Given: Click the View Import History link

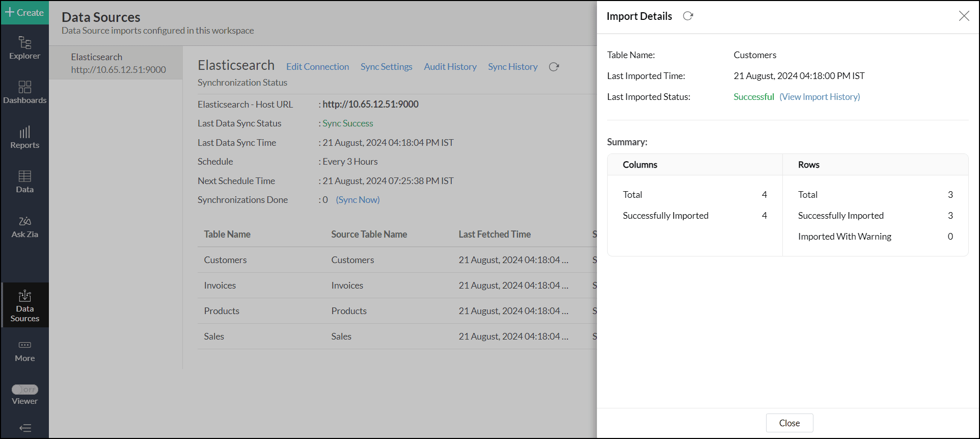Looking at the screenshot, I should click(x=819, y=97).
